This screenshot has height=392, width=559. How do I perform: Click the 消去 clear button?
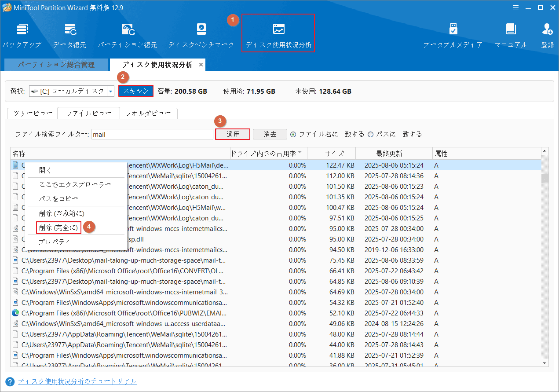(270, 134)
